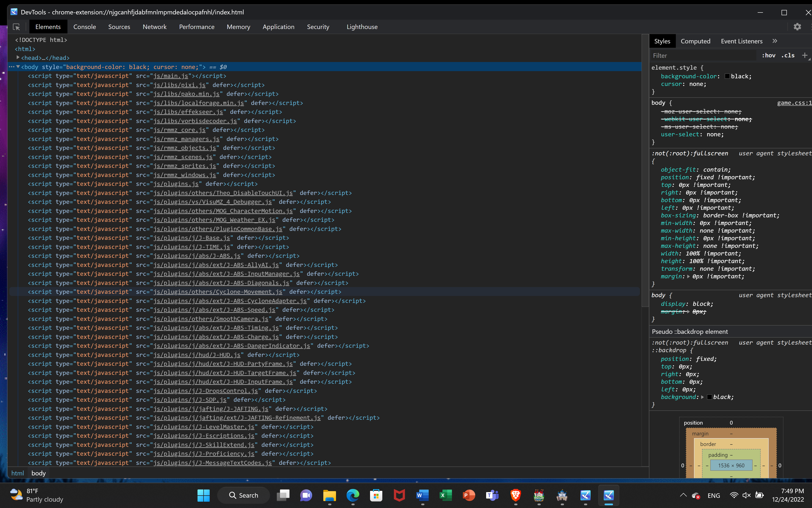Open RPG Maker MV from the taskbar
The width and height of the screenshot is (812, 508).
(539, 495)
